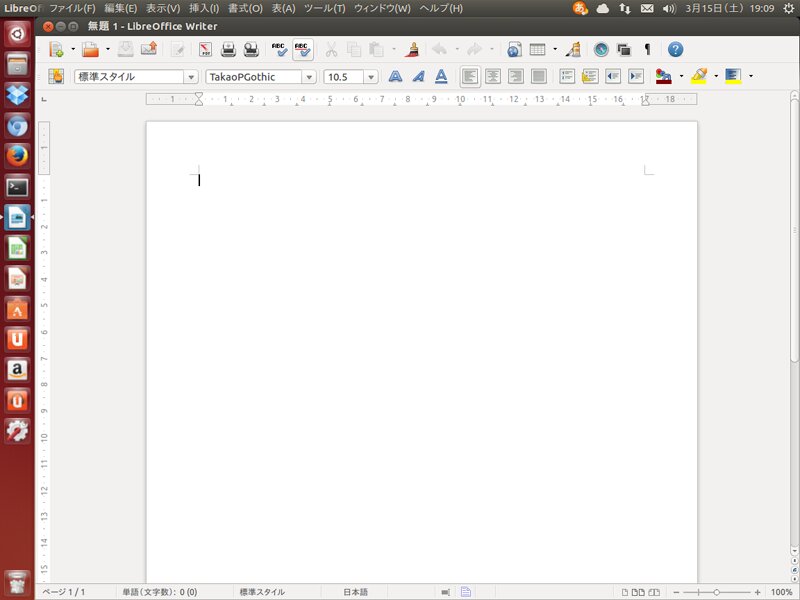The image size is (800, 600).
Task: Open the Page Preview icon
Action: tap(252, 49)
